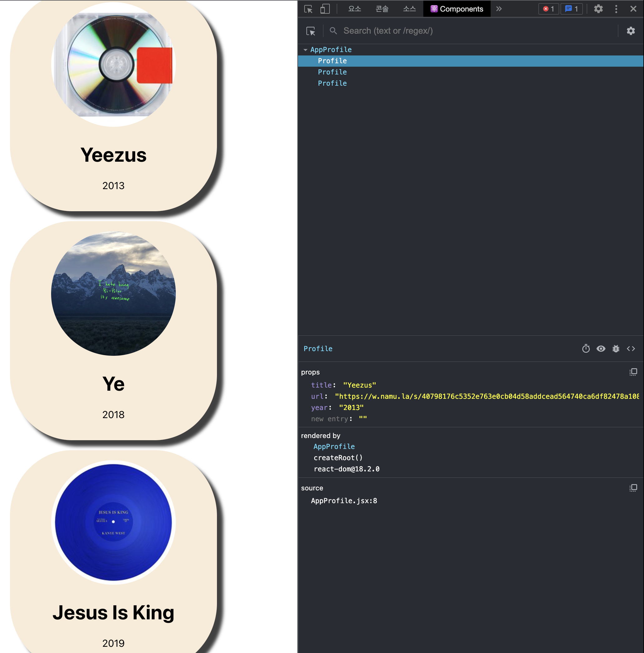Screen dimensions: 644x653
Task: Click the suspend component stopwatch icon
Action: (586, 349)
